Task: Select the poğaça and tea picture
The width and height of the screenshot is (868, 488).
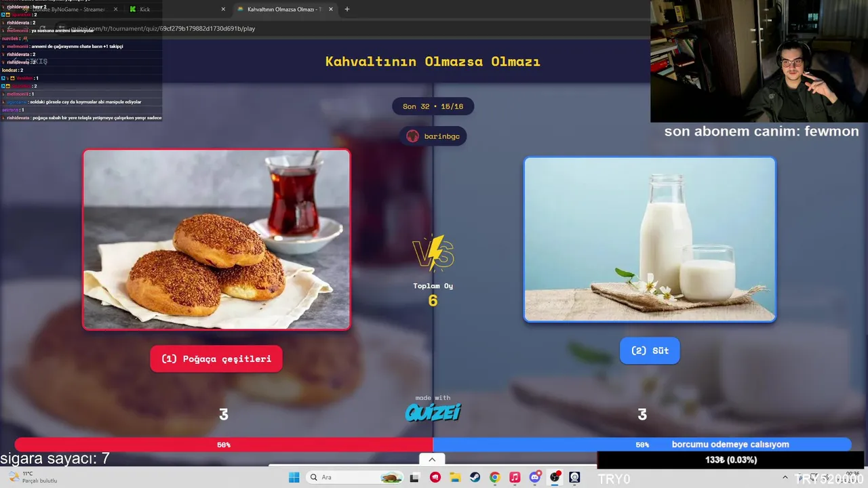Action: click(216, 239)
